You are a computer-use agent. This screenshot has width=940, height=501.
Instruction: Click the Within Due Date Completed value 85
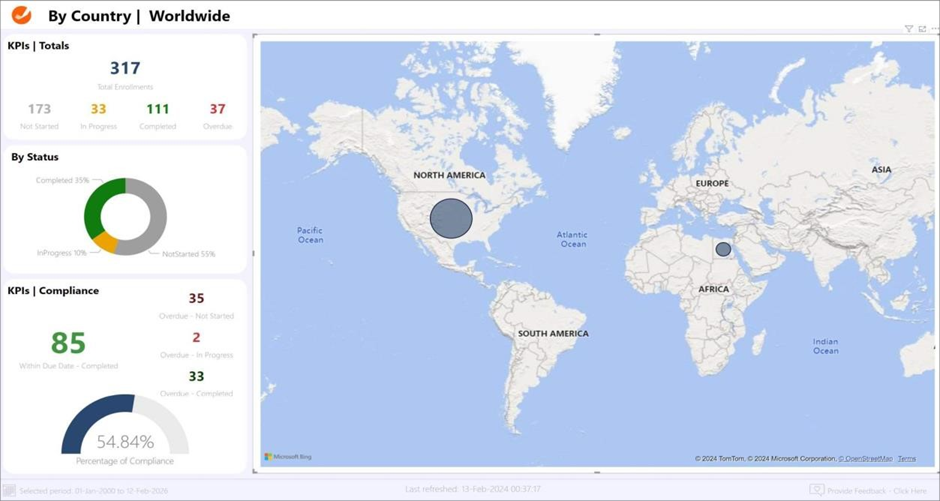pos(68,343)
